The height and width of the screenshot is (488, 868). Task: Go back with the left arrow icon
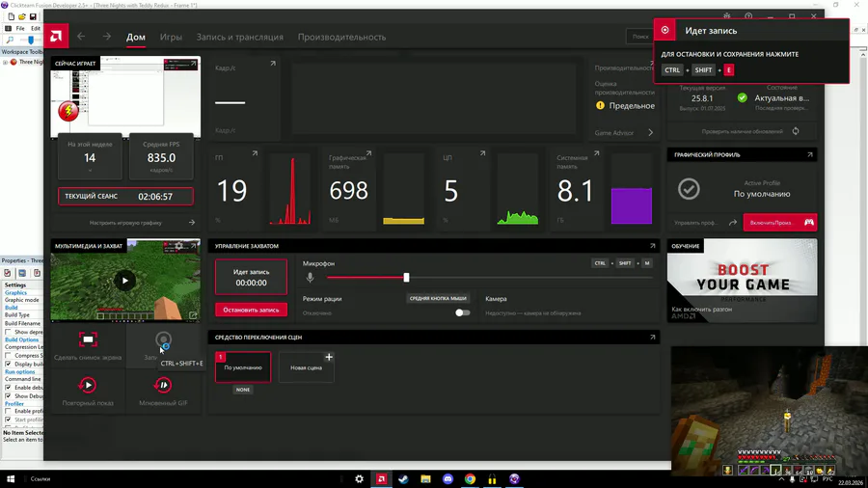81,37
